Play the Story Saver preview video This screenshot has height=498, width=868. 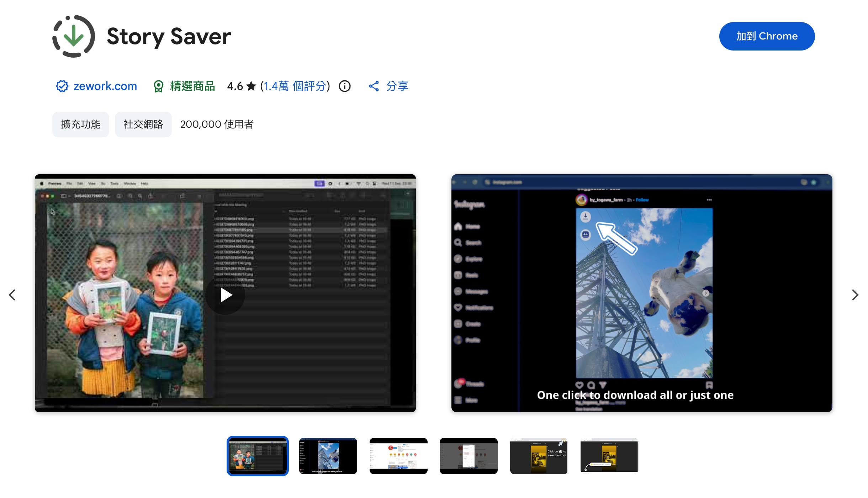(225, 295)
